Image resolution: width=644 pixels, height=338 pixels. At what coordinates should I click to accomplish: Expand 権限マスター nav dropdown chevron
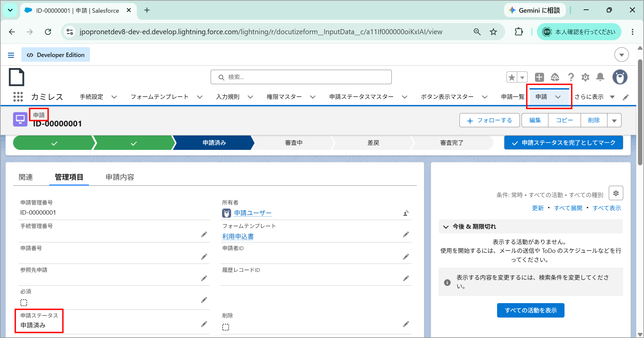(x=313, y=97)
